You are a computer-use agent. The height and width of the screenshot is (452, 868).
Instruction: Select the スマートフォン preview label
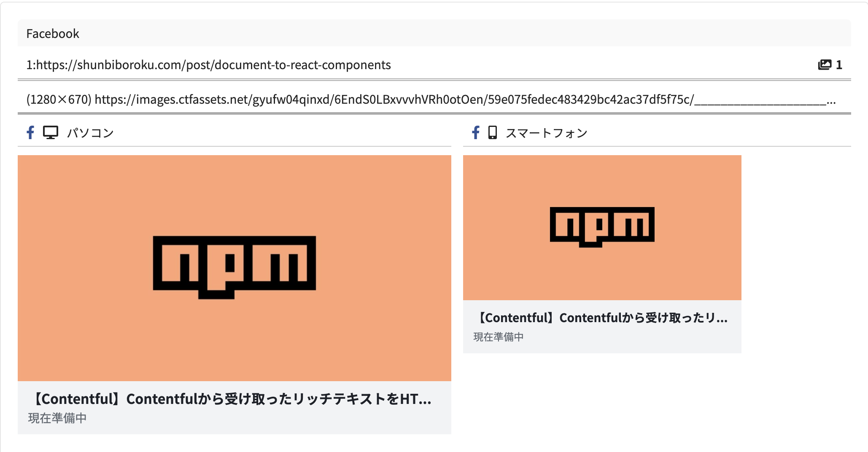[x=546, y=133]
